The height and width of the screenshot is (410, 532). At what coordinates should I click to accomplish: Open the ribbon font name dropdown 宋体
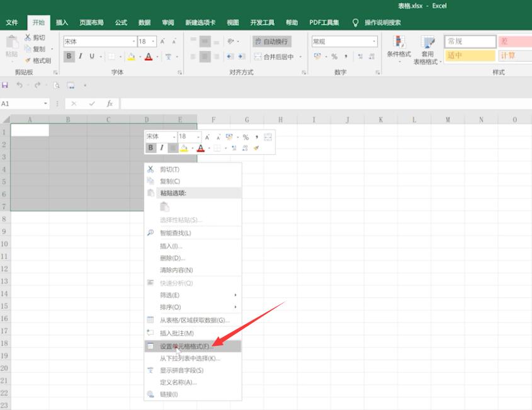[133, 42]
